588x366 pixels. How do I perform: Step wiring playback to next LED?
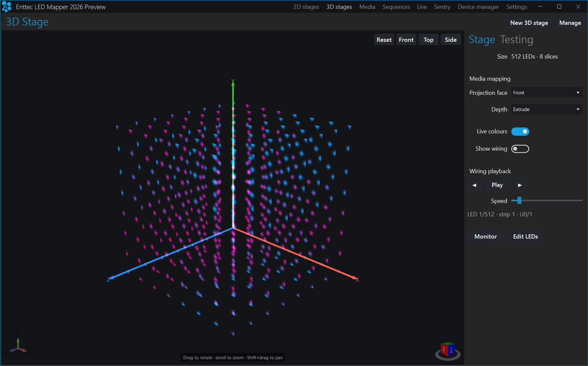pyautogui.click(x=520, y=185)
